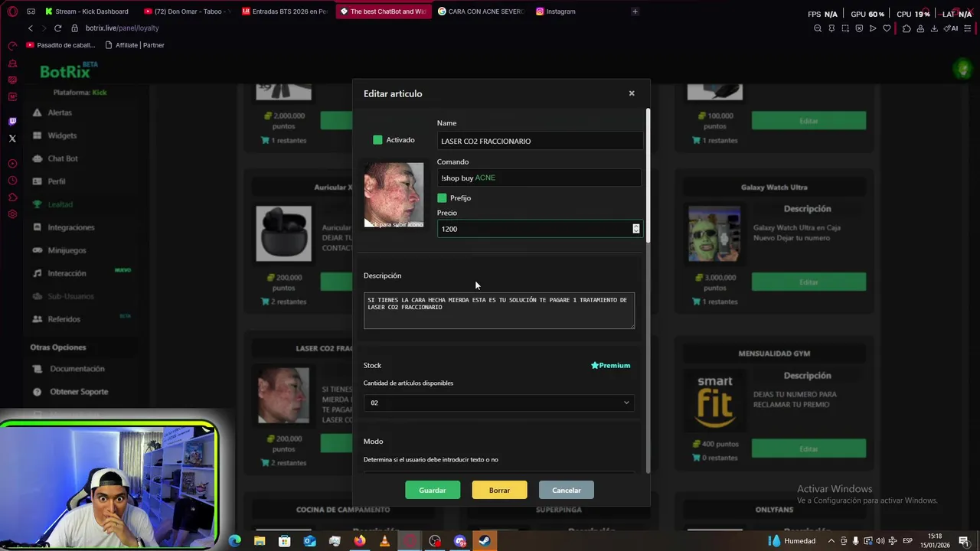Image resolution: width=980 pixels, height=551 pixels.
Task: Click the browser forward arrow
Action: tap(44, 28)
